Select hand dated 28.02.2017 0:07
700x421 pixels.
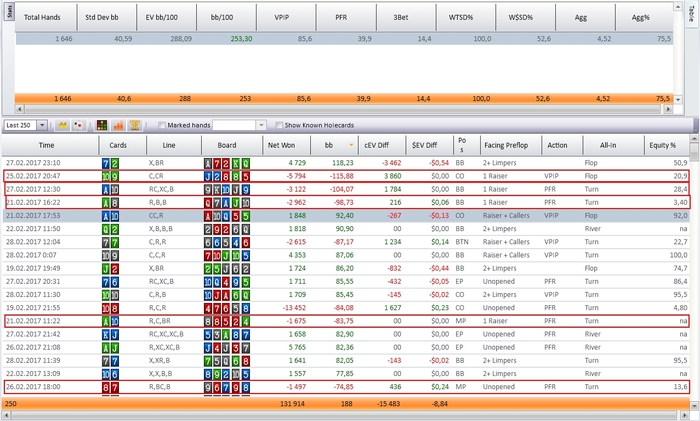point(346,255)
